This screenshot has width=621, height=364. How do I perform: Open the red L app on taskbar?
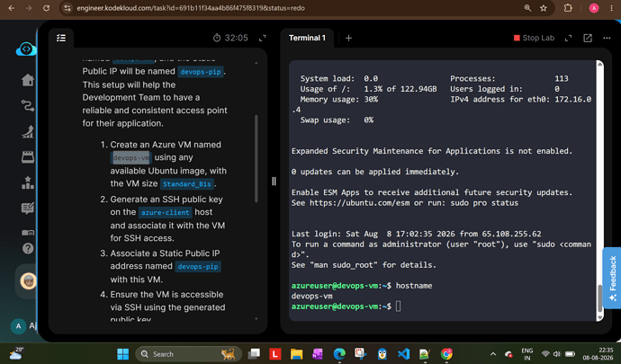point(275,354)
